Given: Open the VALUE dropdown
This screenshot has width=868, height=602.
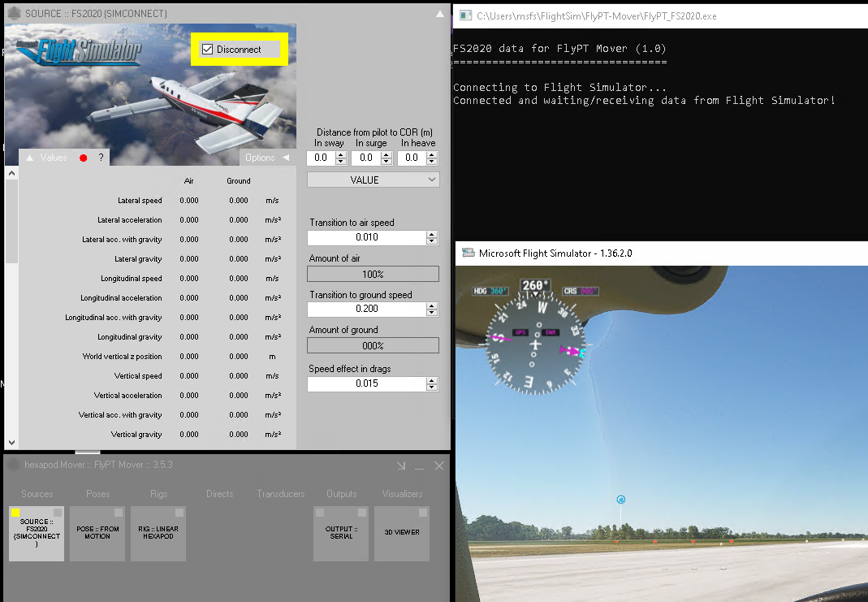Looking at the screenshot, I should [373, 180].
